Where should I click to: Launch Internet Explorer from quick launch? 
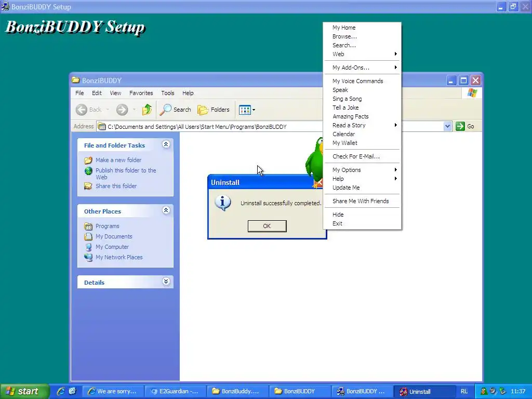pyautogui.click(x=61, y=391)
